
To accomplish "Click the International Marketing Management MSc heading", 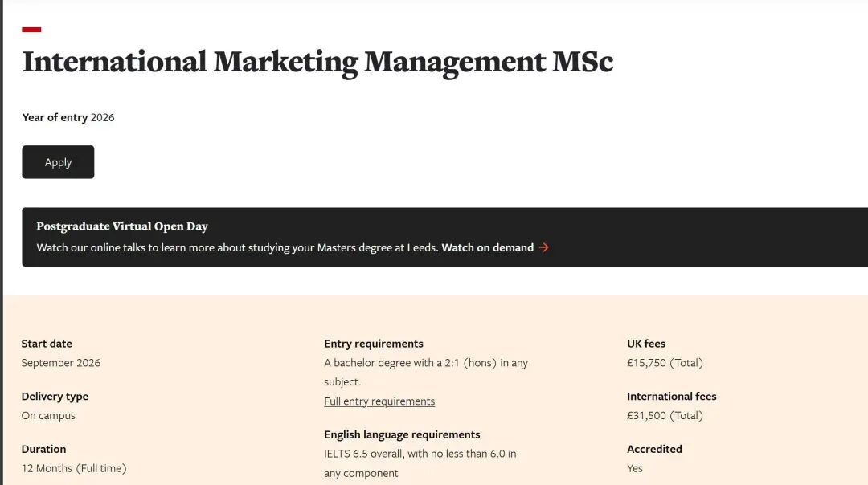I will coord(317,62).
